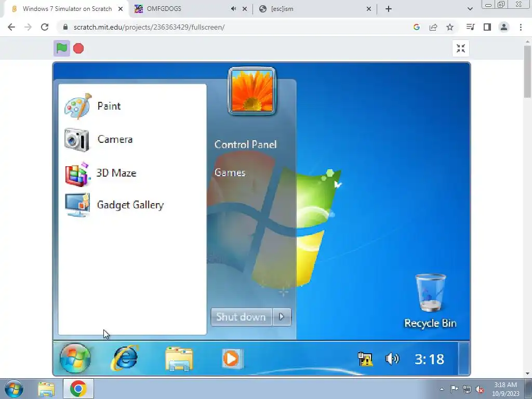532x399 pixels.
Task: Click the Shut down button
Action: click(x=241, y=317)
